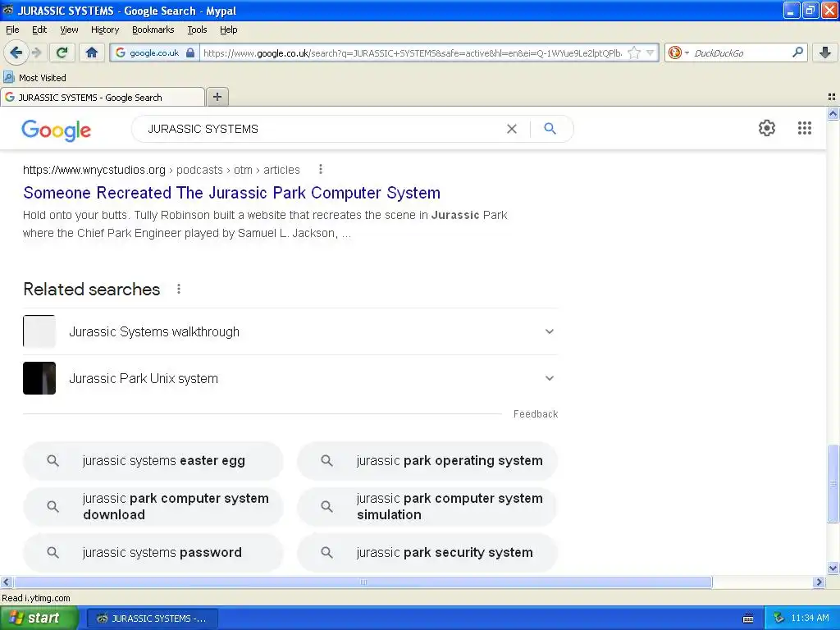Viewport: 840px width, 630px height.
Task: Click the vertical scrollbar thumb
Action: click(833, 483)
